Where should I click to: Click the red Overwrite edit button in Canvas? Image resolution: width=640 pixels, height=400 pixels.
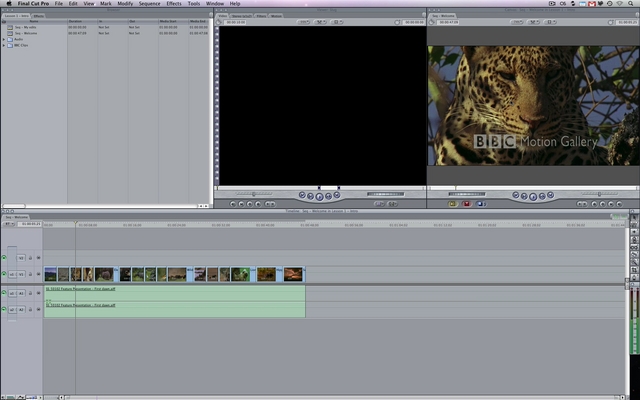click(467, 204)
